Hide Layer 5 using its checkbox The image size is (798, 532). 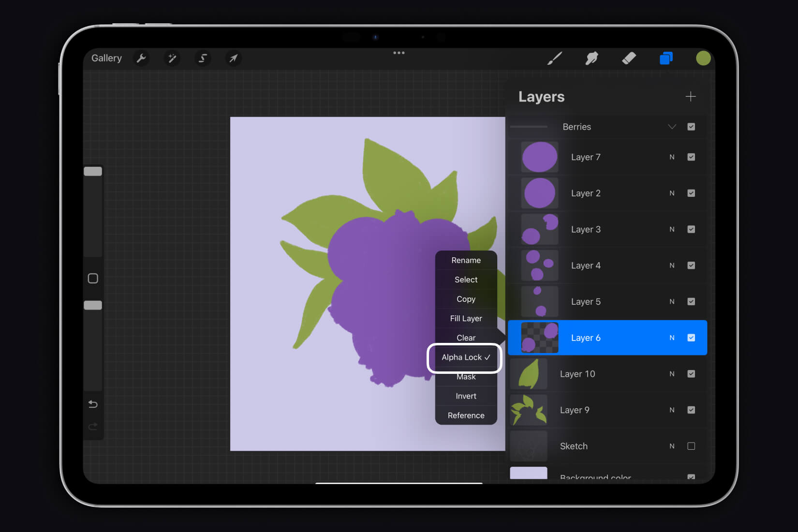click(691, 302)
